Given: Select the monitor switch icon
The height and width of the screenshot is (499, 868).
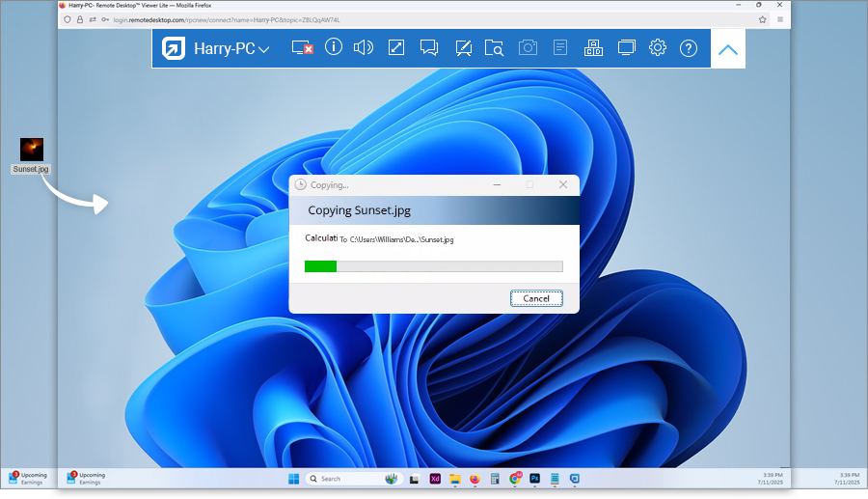Looking at the screenshot, I should point(627,47).
